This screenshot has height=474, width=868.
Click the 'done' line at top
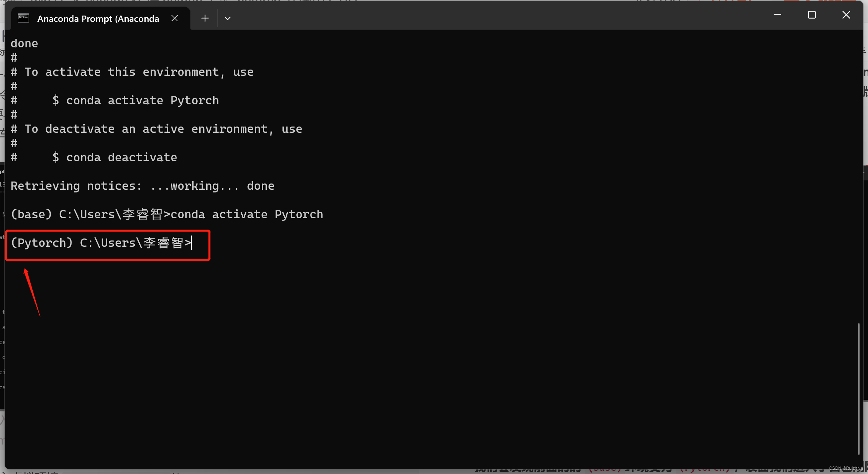pos(24,43)
